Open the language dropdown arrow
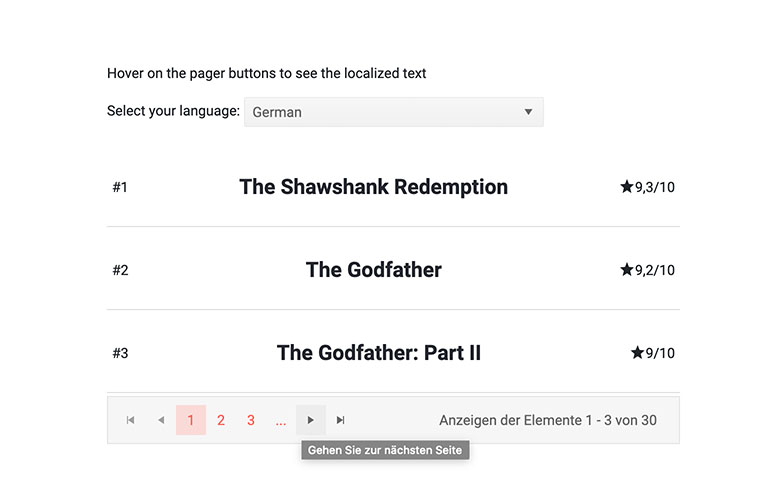The height and width of the screenshot is (503, 770). (528, 112)
